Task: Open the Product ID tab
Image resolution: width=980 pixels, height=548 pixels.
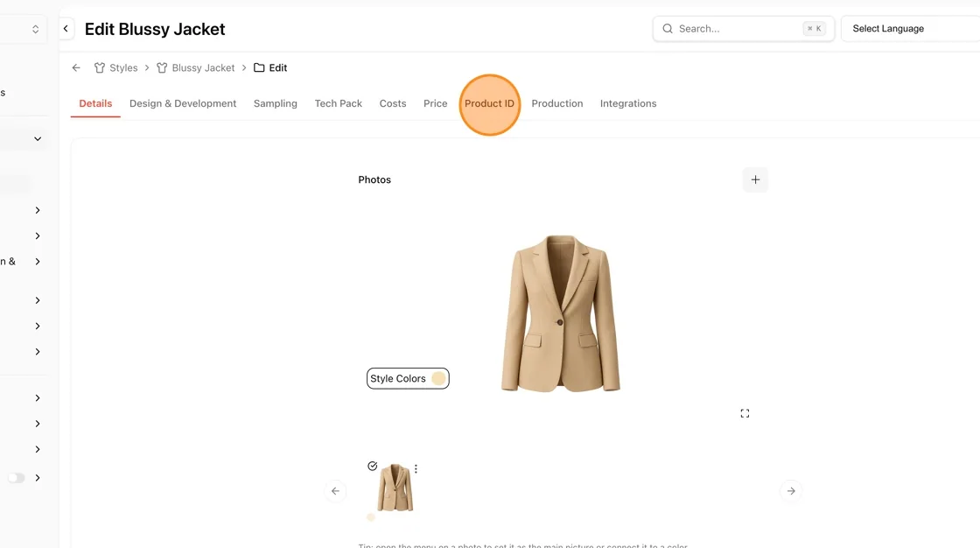Action: [x=489, y=103]
